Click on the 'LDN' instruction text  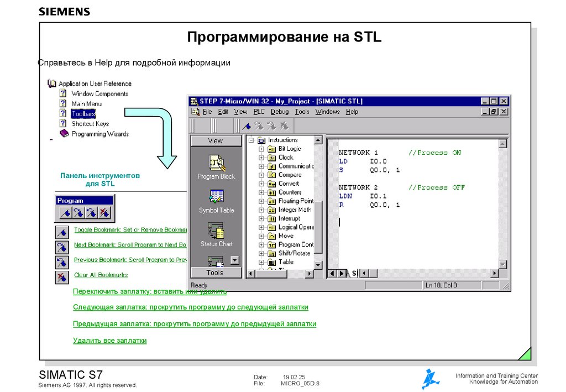[x=345, y=196]
